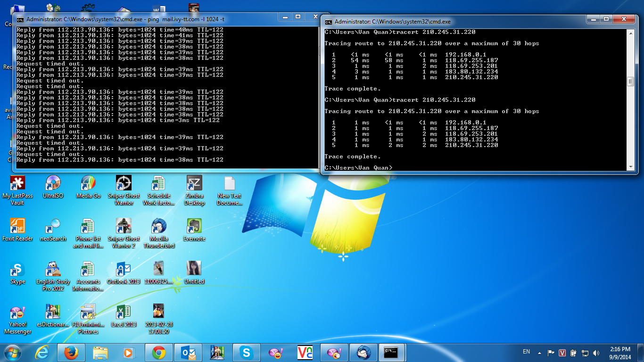
Task: Open Internet Explorer from the taskbar
Action: pos(43,353)
